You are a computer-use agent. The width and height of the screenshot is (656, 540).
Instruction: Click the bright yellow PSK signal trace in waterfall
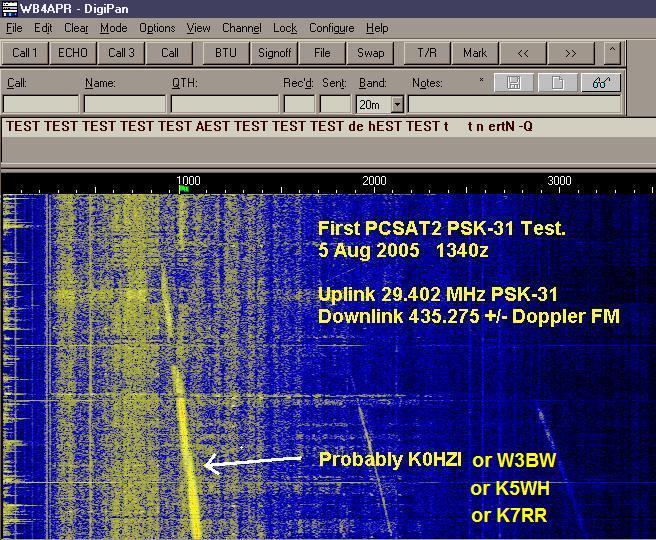[x=188, y=450]
